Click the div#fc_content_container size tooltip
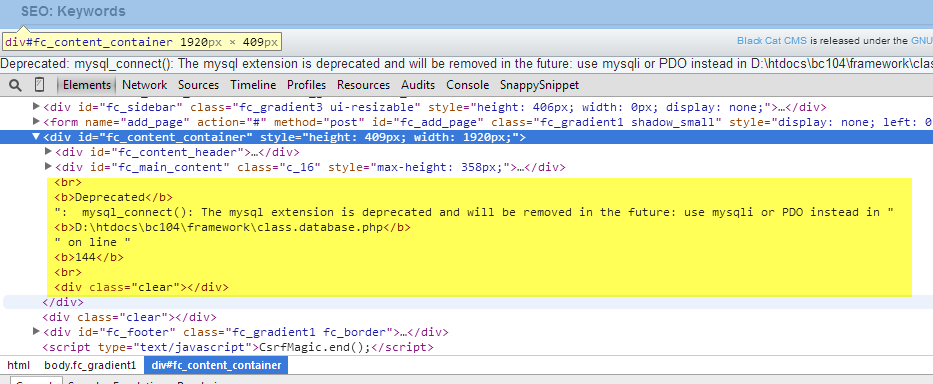 pos(142,42)
